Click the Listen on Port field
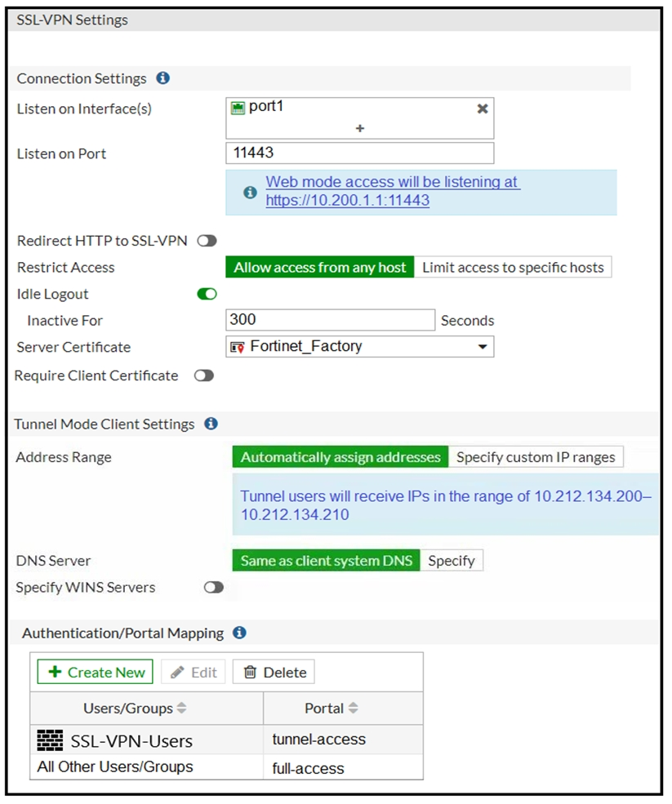Image resolution: width=672 pixels, height=804 pixels. [x=359, y=153]
